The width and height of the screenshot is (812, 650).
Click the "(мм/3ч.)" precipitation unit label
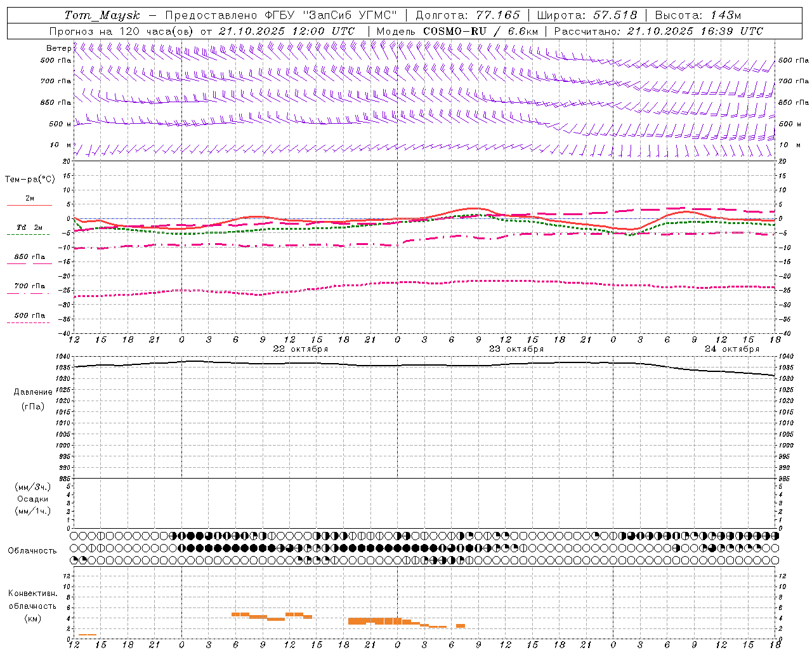pos(33,487)
